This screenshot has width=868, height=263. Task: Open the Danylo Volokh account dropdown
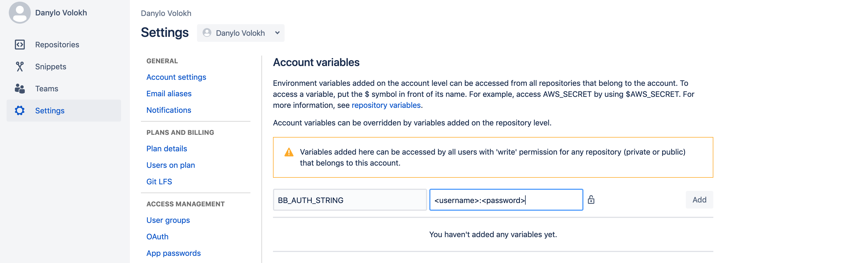(x=241, y=33)
